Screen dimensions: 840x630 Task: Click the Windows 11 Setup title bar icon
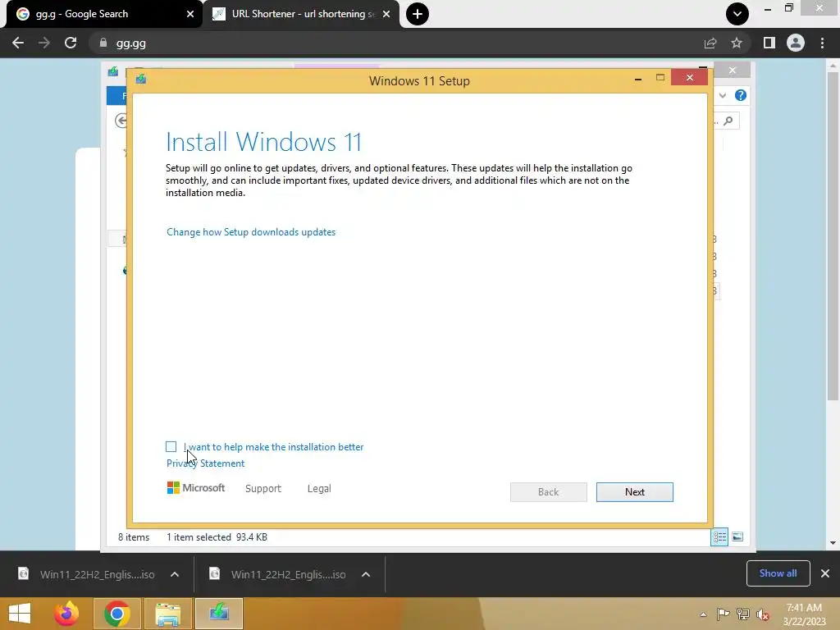[141, 80]
